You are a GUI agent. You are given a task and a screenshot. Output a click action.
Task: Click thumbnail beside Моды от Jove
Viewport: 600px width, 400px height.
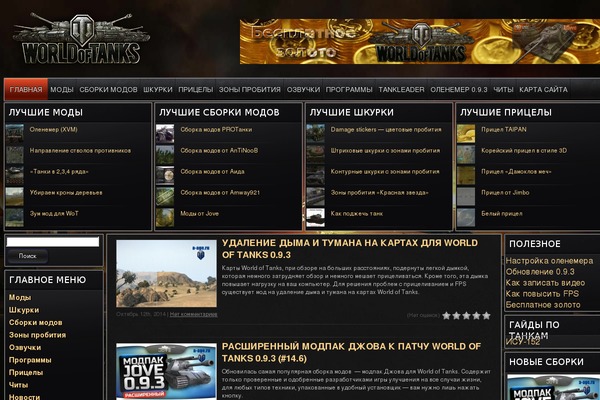[x=165, y=217]
